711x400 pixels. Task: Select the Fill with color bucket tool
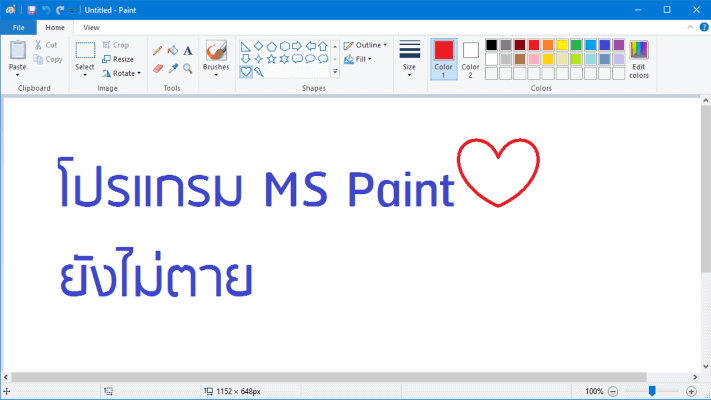coord(172,49)
